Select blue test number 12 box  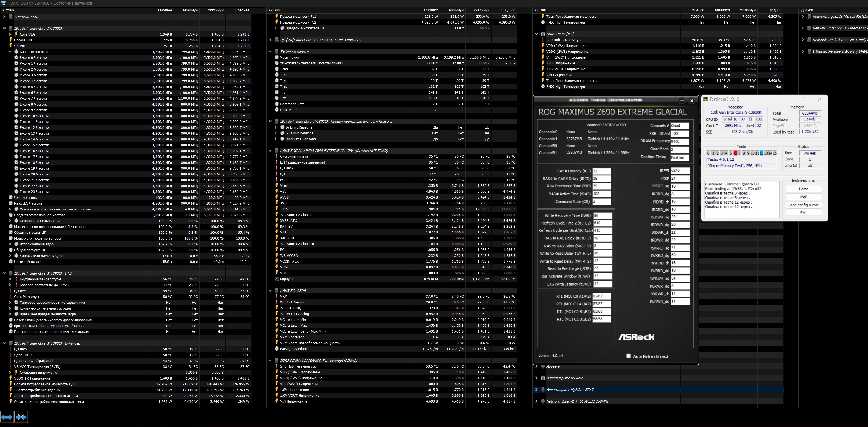click(761, 153)
